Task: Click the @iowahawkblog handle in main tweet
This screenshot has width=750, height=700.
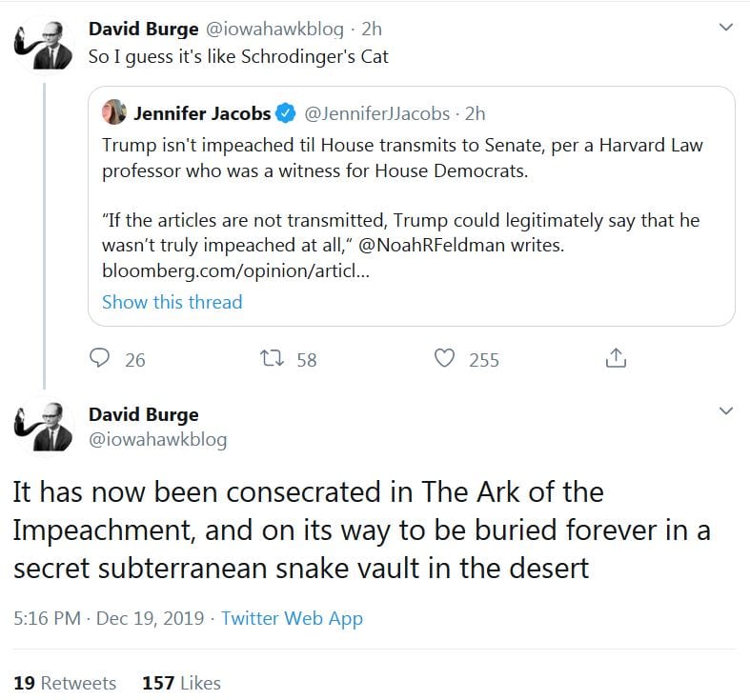Action: tap(157, 440)
